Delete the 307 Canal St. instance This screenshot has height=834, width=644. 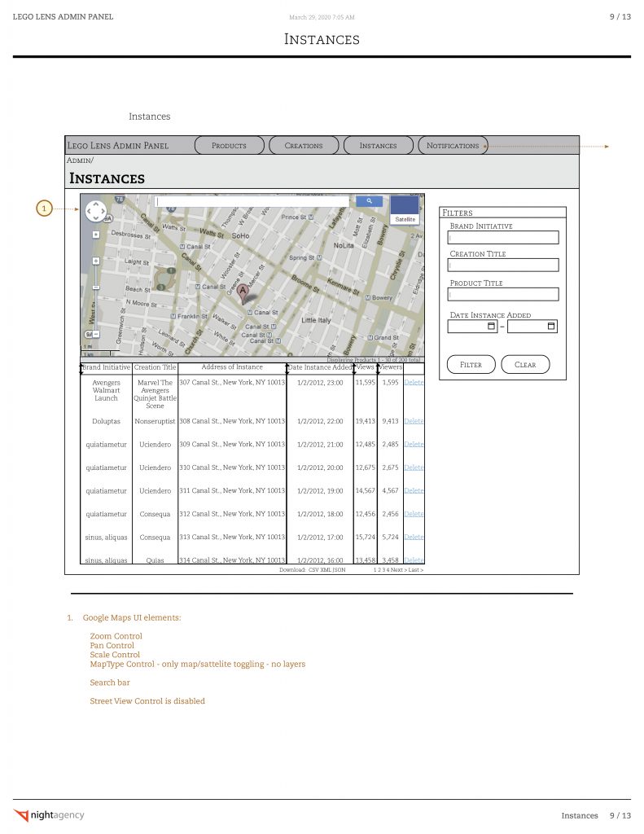point(414,383)
